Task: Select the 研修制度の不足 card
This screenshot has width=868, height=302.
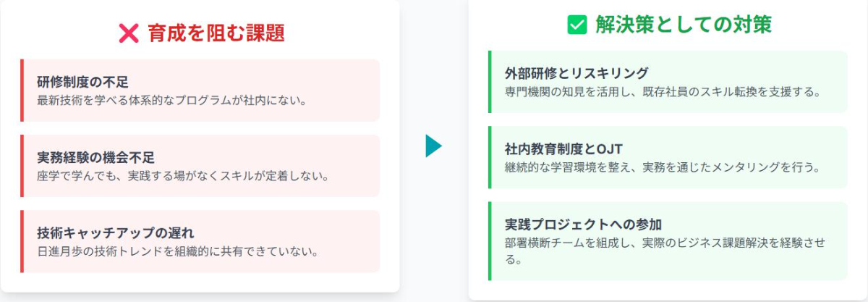Action: click(x=200, y=90)
